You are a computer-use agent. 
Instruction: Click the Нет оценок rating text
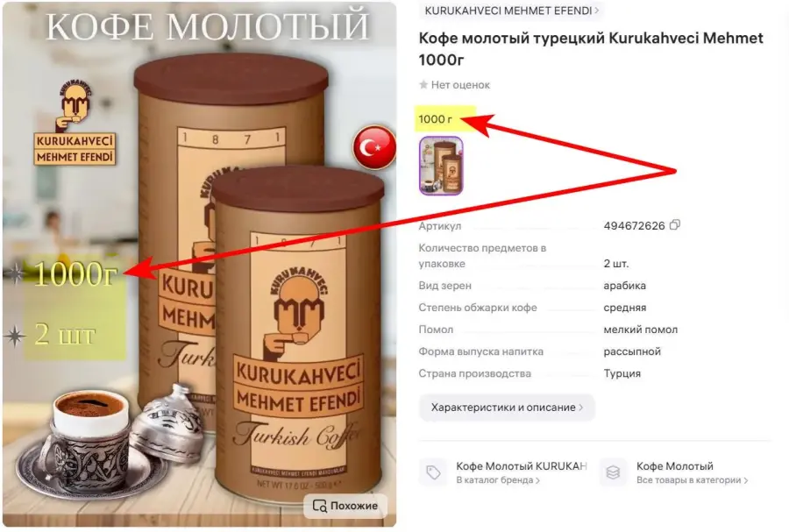click(460, 85)
